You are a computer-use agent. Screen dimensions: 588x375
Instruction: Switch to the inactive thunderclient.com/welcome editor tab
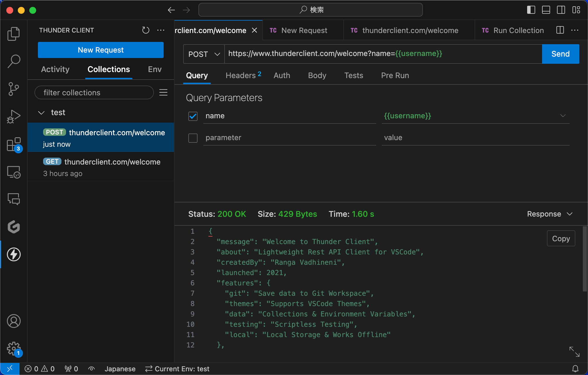(x=409, y=30)
